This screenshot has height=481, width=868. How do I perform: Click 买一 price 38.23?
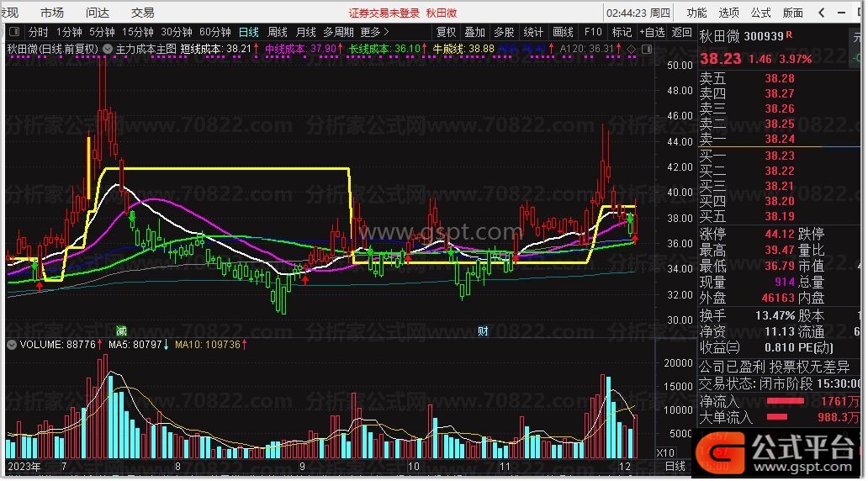click(780, 156)
